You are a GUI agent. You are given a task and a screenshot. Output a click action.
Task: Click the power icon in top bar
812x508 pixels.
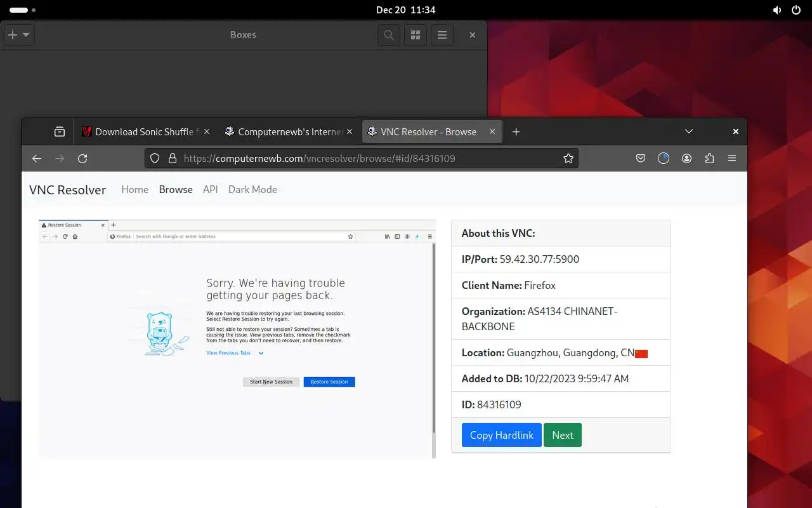[x=796, y=10]
